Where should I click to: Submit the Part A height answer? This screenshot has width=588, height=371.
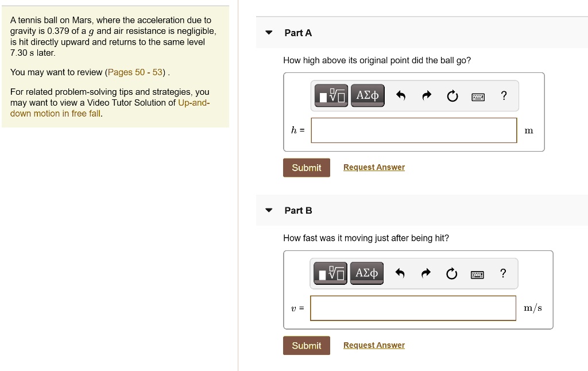[306, 168]
